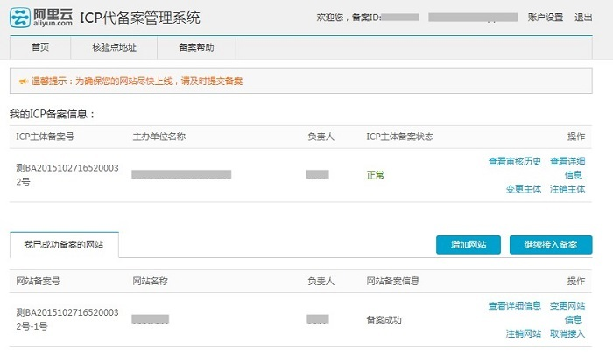The height and width of the screenshot is (364, 613).
Task: Select the 我已成功备案的网站 tab
Action: [63, 245]
